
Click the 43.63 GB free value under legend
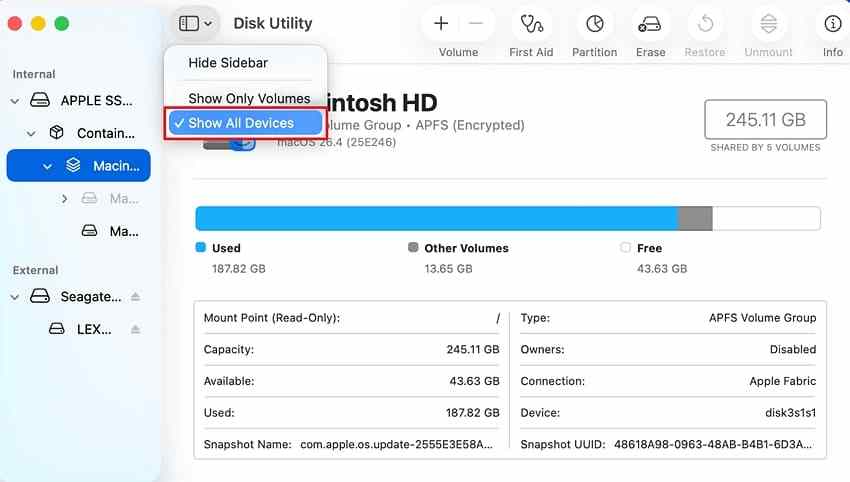click(x=662, y=269)
